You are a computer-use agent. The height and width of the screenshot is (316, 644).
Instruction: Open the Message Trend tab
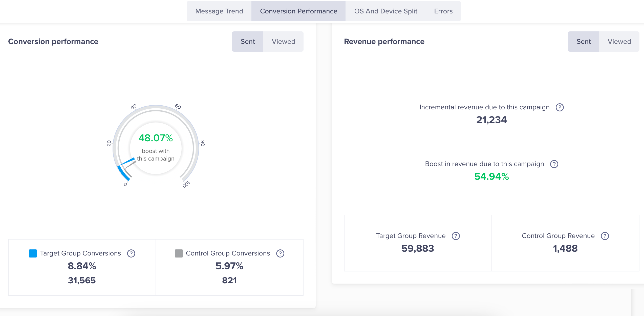[x=219, y=11]
